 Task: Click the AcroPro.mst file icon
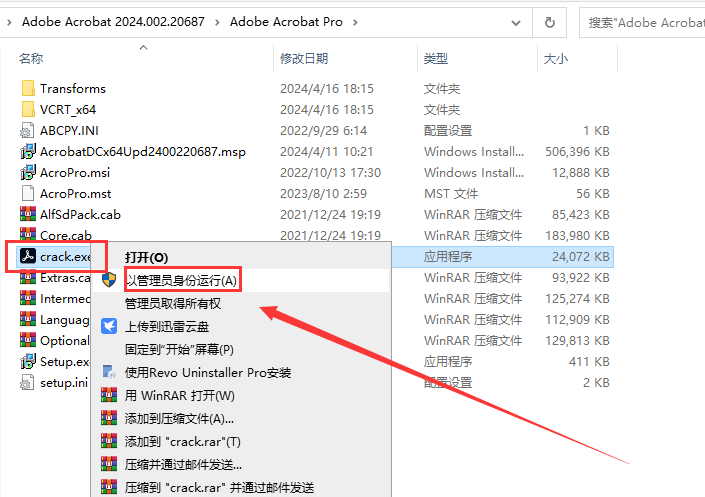27,193
